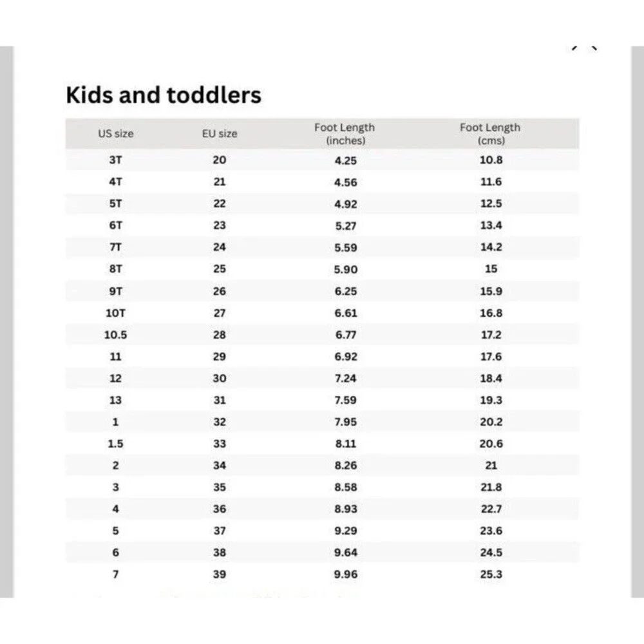Screen dimensions: 644x644
Task: Select the US size 8T cell
Action: click(x=116, y=269)
